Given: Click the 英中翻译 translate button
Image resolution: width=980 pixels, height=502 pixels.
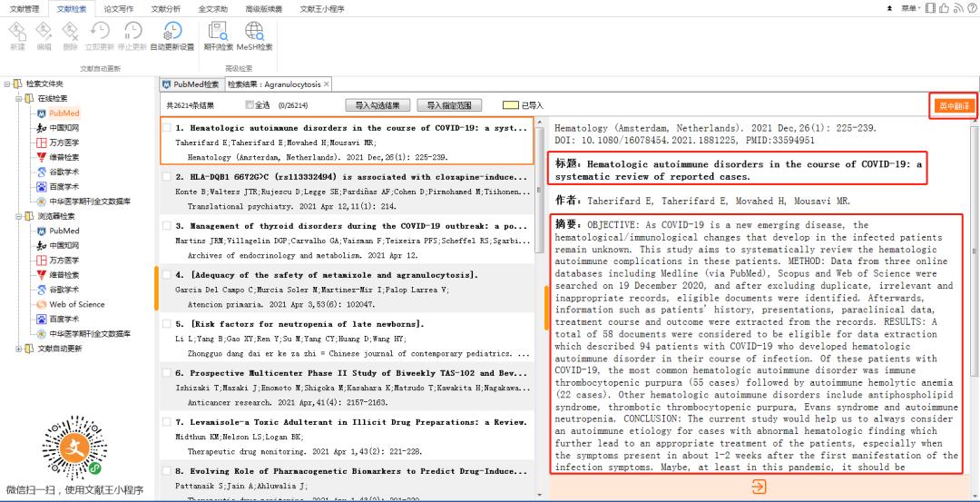Looking at the screenshot, I should [953, 106].
